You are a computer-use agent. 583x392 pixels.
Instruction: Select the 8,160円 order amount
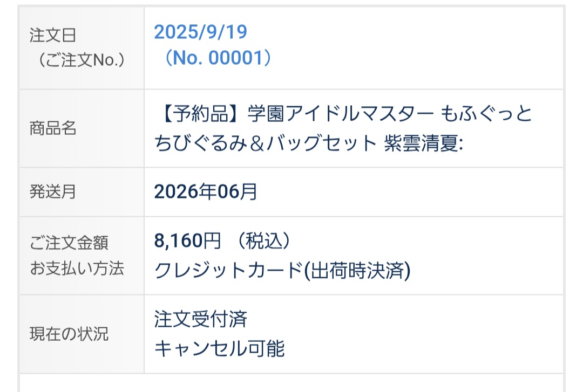point(187,242)
